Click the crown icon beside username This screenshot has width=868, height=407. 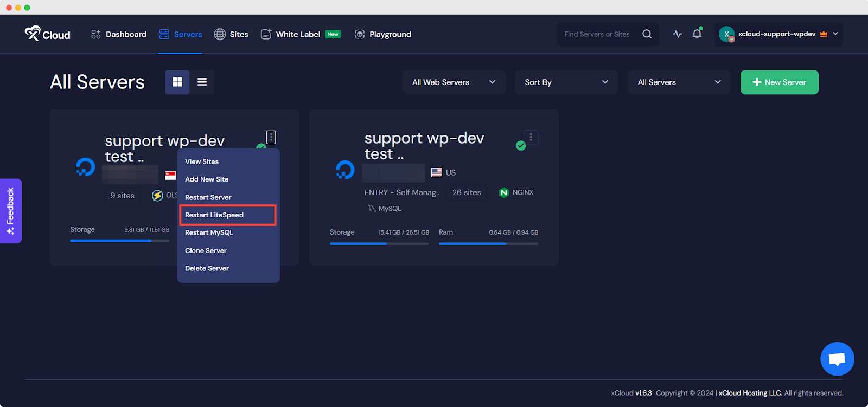pyautogui.click(x=824, y=34)
